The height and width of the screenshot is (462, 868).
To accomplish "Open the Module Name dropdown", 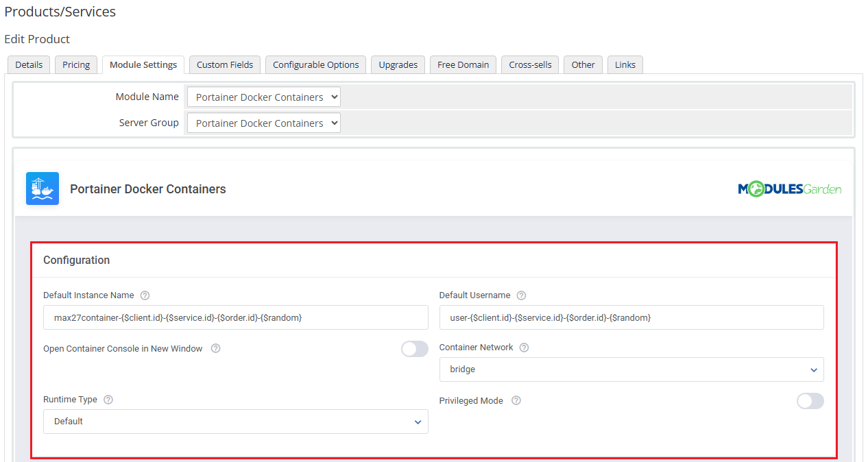I will pyautogui.click(x=264, y=97).
